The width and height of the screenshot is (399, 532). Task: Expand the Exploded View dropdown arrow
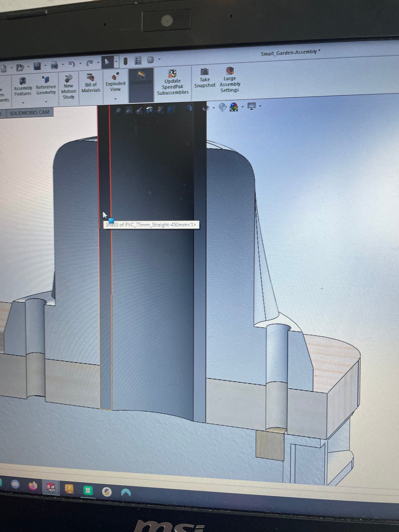[115, 99]
